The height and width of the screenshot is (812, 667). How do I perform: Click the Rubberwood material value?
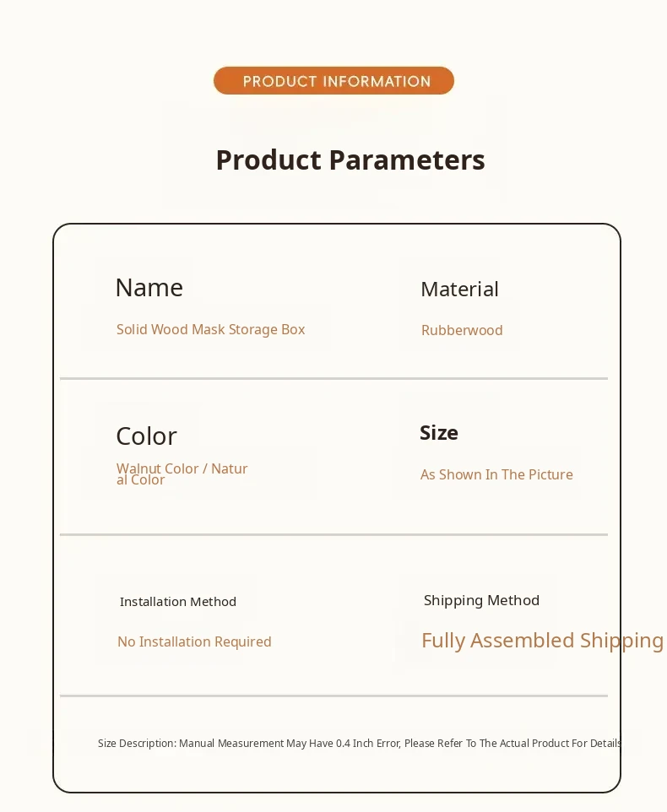(462, 330)
